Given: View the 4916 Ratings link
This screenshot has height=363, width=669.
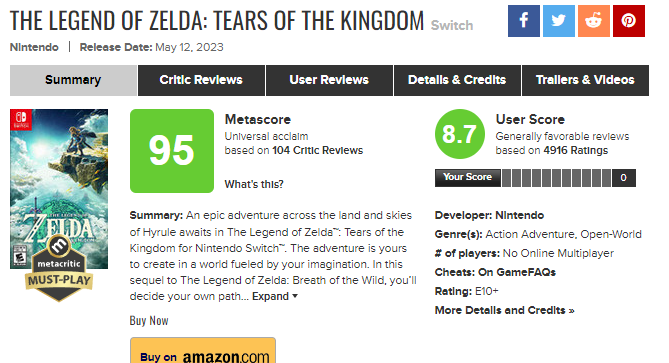Looking at the screenshot, I should click(576, 150).
